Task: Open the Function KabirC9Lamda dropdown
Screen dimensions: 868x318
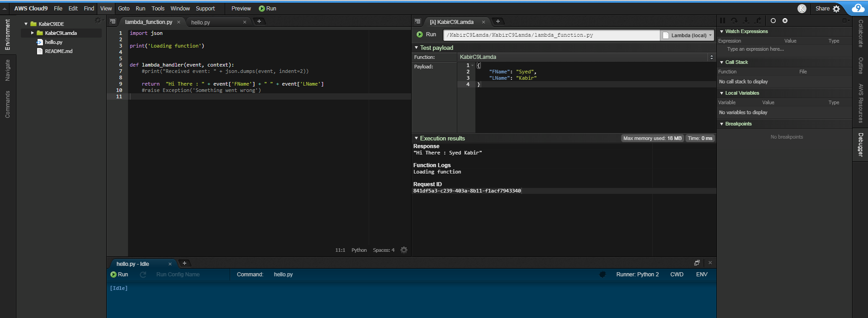Action: tap(587, 57)
